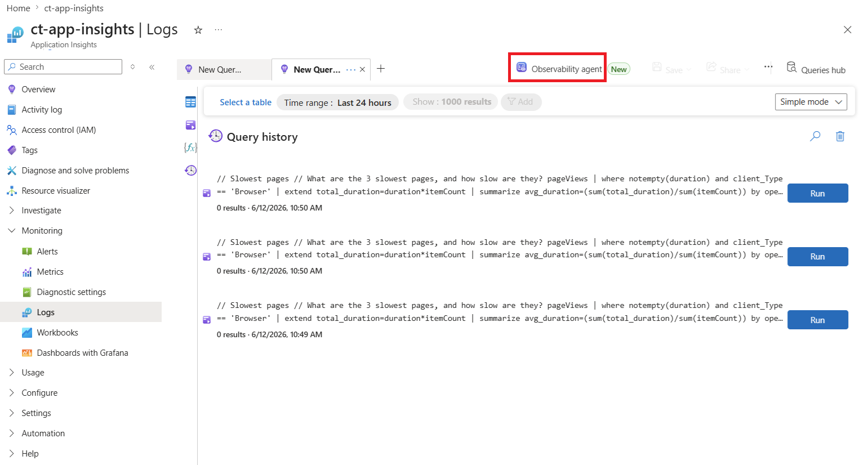Open the Tables panel icon
The width and height of the screenshot is (868, 465).
coord(190,102)
